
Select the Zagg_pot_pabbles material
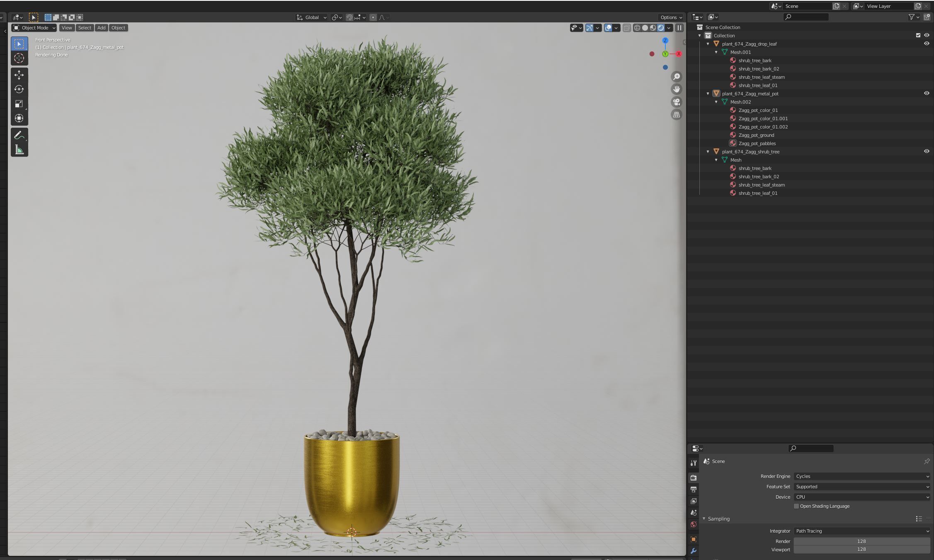click(x=757, y=143)
